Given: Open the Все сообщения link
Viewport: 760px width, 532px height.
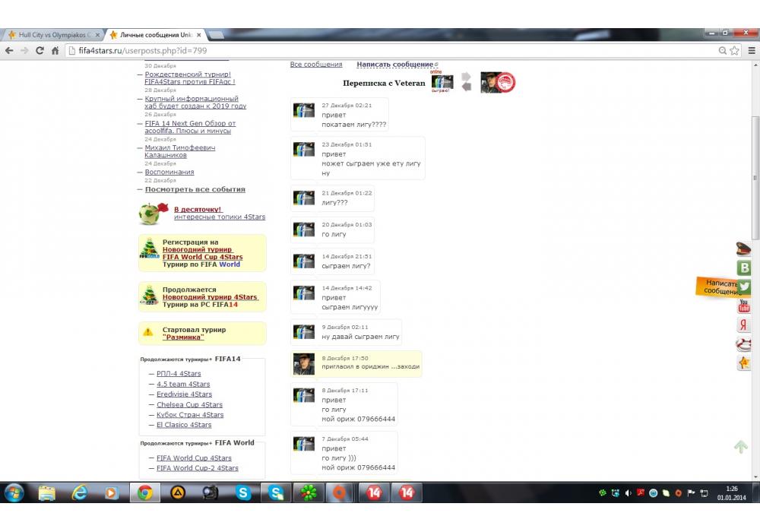Looking at the screenshot, I should pyautogui.click(x=316, y=65).
